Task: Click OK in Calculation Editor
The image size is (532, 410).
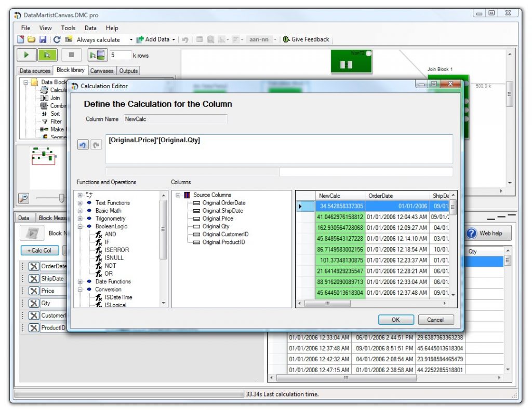Action: (x=395, y=320)
